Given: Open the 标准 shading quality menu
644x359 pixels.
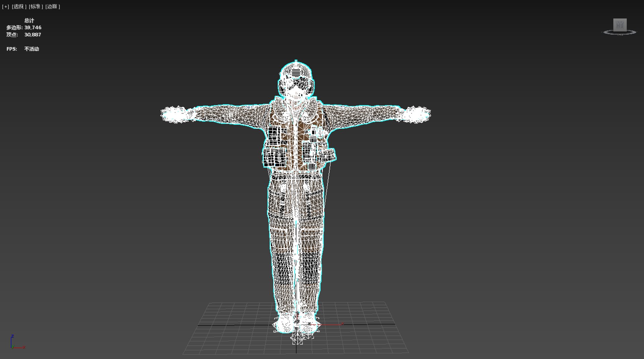Looking at the screenshot, I should click(x=36, y=6).
